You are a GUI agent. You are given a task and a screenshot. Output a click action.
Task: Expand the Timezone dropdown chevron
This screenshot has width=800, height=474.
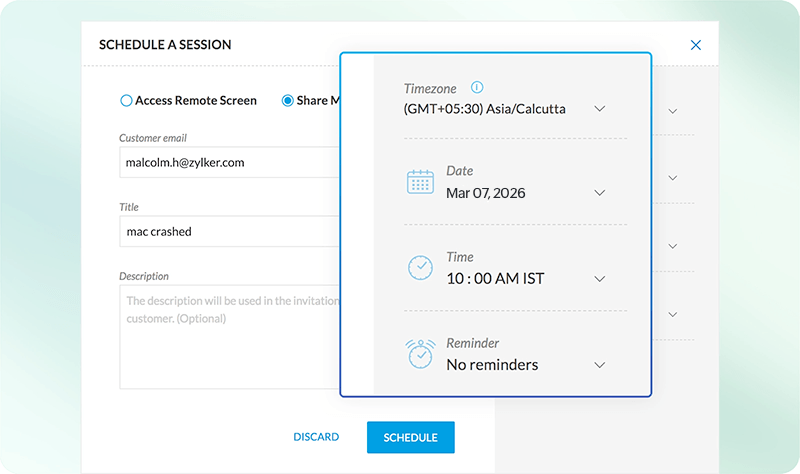pos(600,108)
